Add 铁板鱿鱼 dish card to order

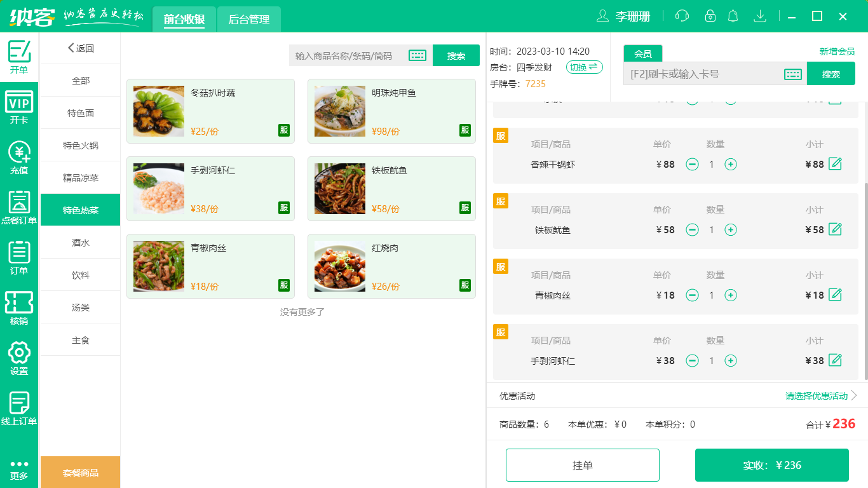[x=391, y=189]
